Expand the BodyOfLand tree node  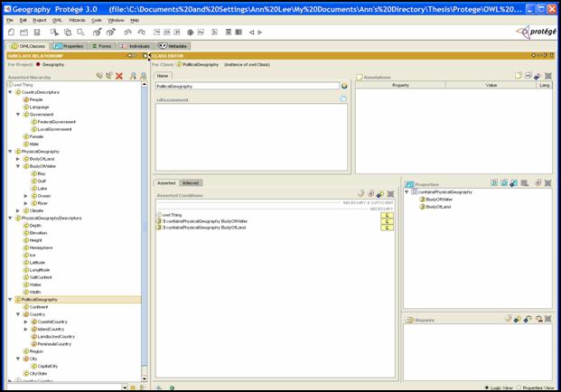(18, 159)
